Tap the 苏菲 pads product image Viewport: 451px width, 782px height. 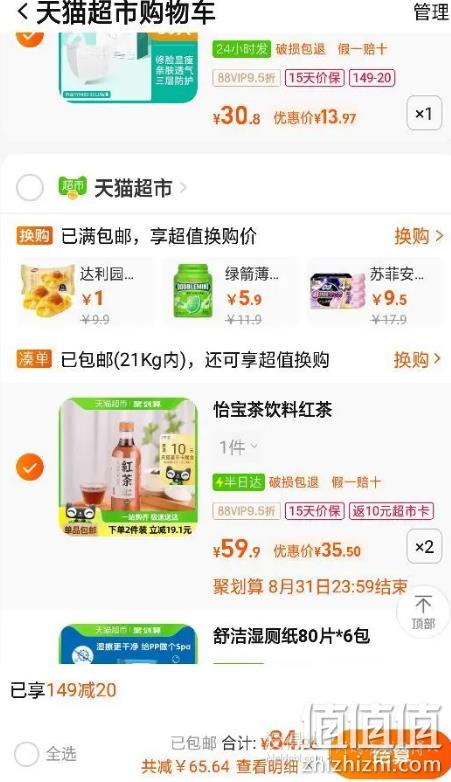(x=337, y=291)
